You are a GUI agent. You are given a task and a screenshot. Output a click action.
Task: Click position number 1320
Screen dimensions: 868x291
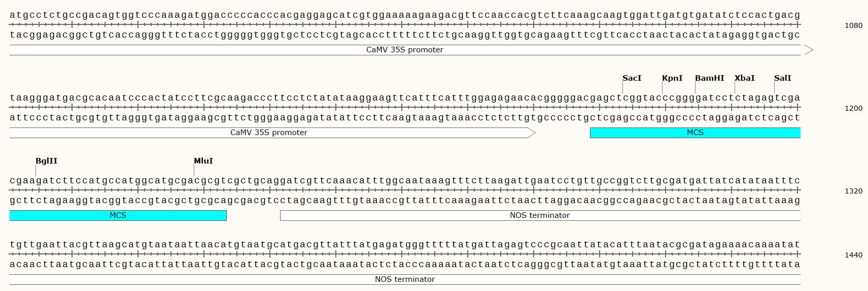[853, 191]
